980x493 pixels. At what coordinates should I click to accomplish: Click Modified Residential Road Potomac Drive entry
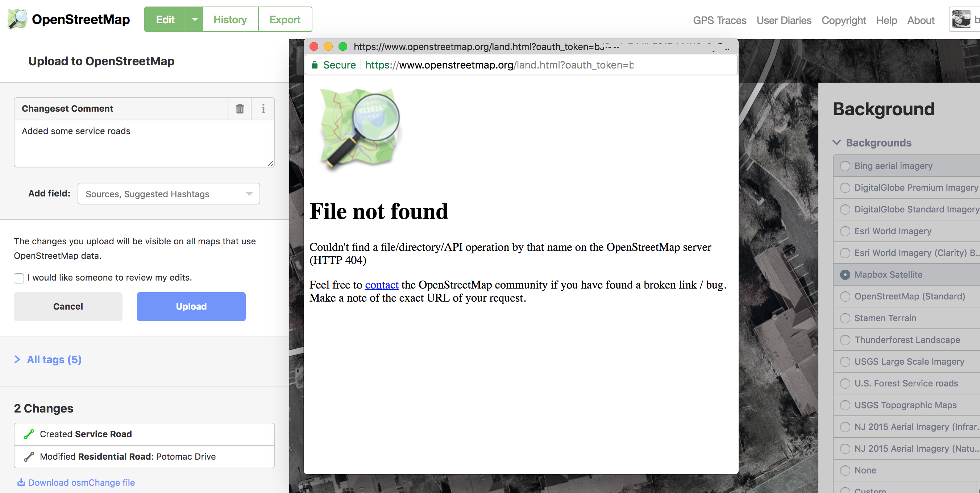pyautogui.click(x=144, y=456)
